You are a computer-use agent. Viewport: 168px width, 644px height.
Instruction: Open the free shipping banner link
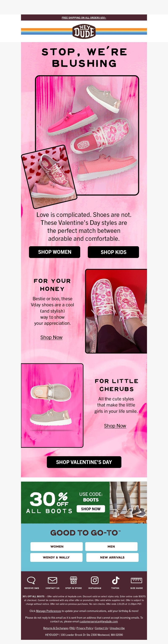tap(84, 18)
